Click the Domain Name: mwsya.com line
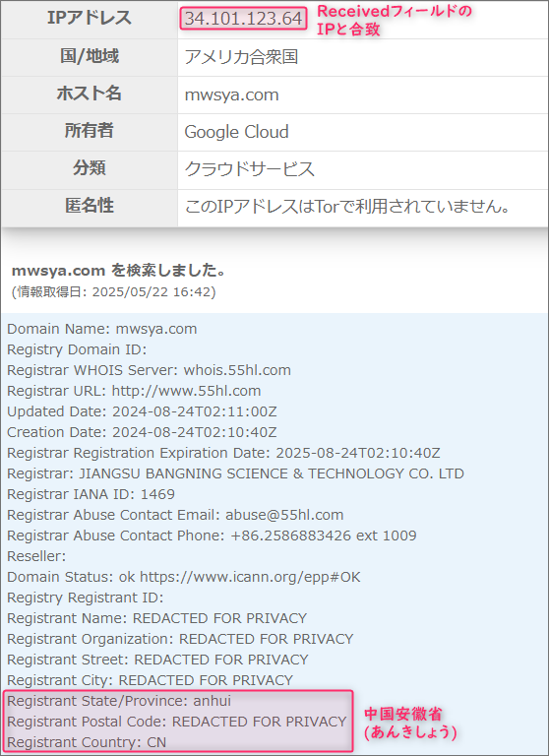549x756 pixels. [x=101, y=329]
